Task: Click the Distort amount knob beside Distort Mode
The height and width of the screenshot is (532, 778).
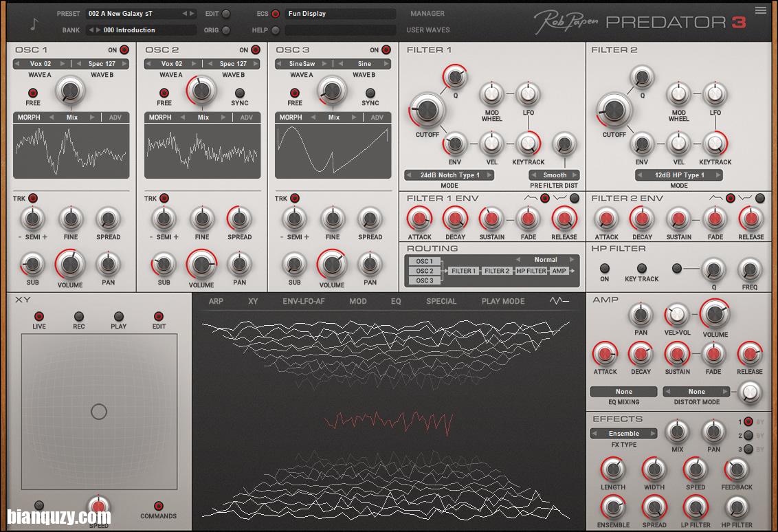Action: [x=749, y=392]
